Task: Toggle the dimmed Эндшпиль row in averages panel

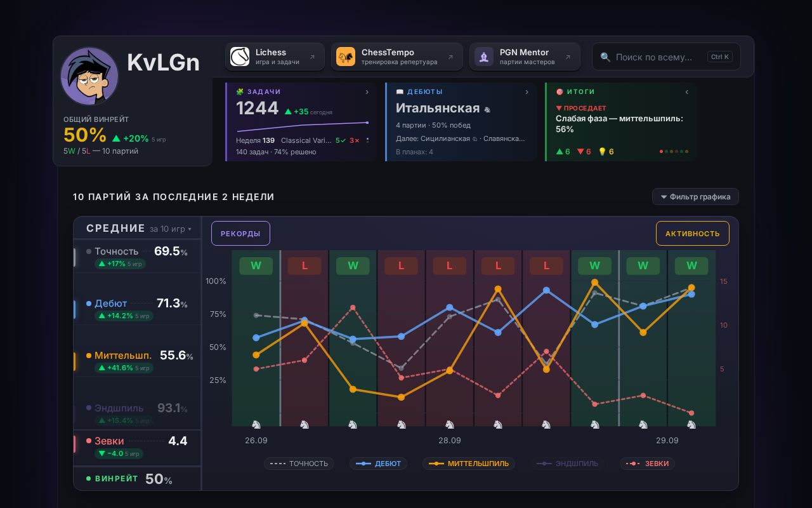Action: (137, 413)
